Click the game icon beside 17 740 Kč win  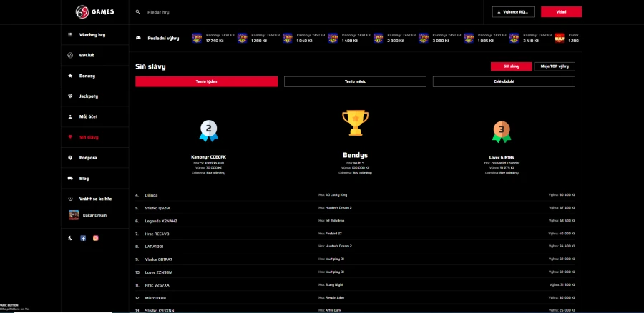[197, 38]
